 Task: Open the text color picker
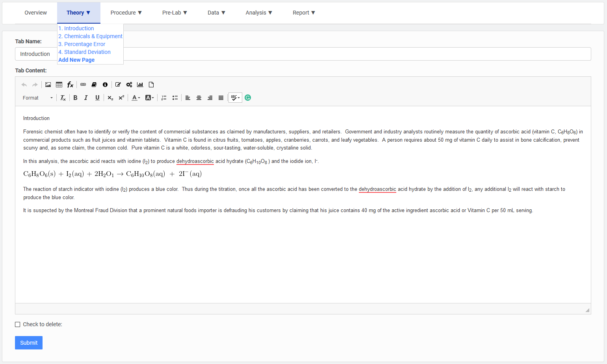pos(136,98)
